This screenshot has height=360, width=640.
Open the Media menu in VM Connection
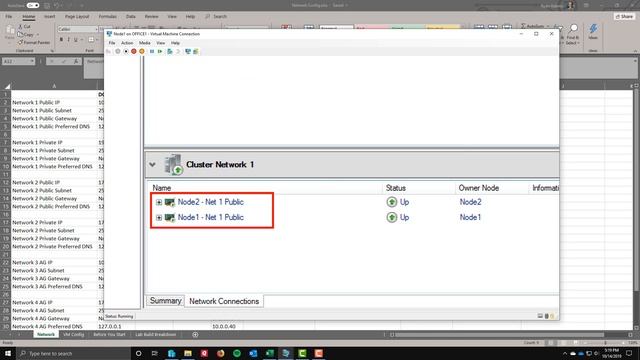[144, 43]
